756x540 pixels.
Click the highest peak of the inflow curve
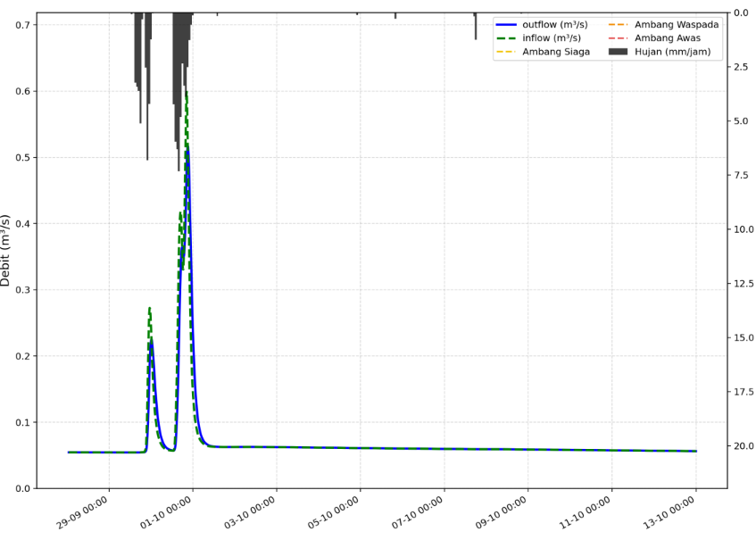[186, 91]
